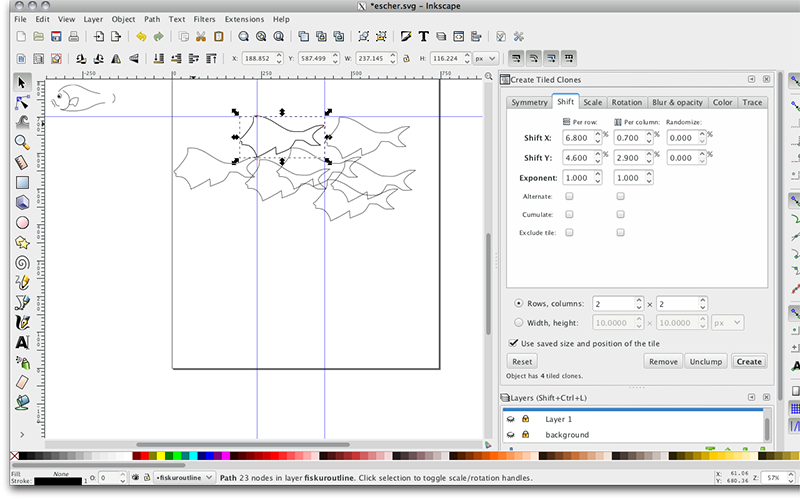Enable Alternate per row checkbox
Viewport: 800px width, 500px height.
(x=569, y=196)
